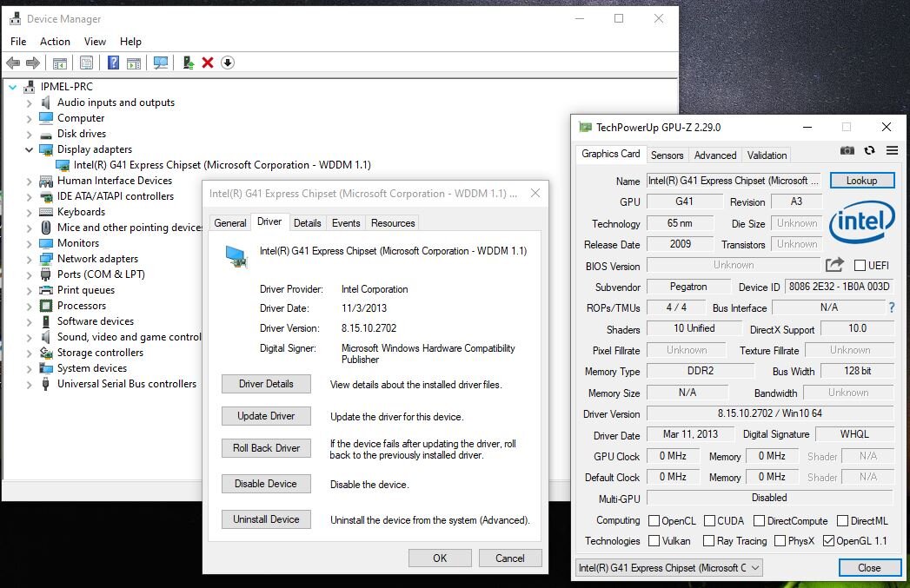Open the File menu in Device Manager
This screenshot has width=910, height=588.
click(x=18, y=41)
